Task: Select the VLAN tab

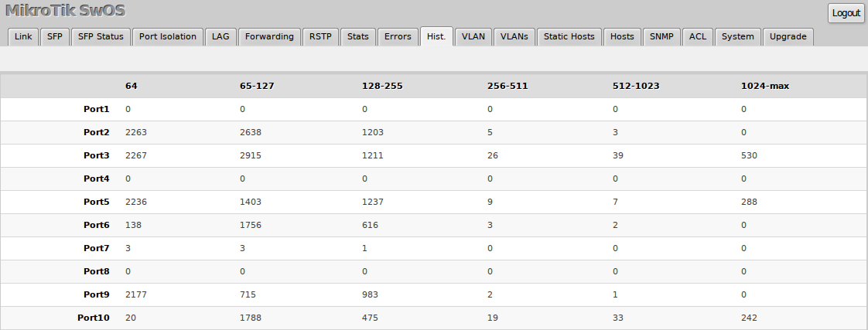Action: pyautogui.click(x=473, y=36)
